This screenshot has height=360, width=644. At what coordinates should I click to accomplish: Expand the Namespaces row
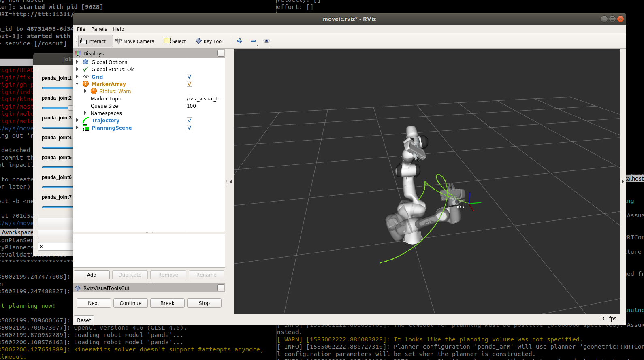point(85,113)
